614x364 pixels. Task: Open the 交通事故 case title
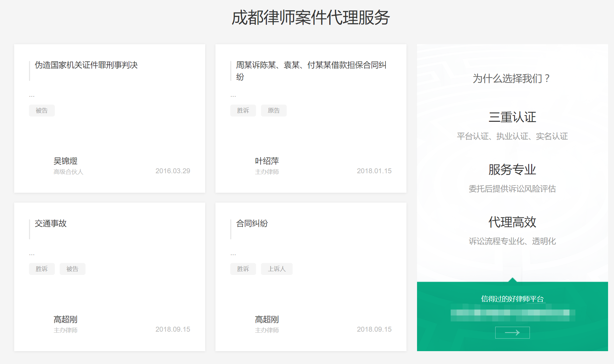[50, 223]
